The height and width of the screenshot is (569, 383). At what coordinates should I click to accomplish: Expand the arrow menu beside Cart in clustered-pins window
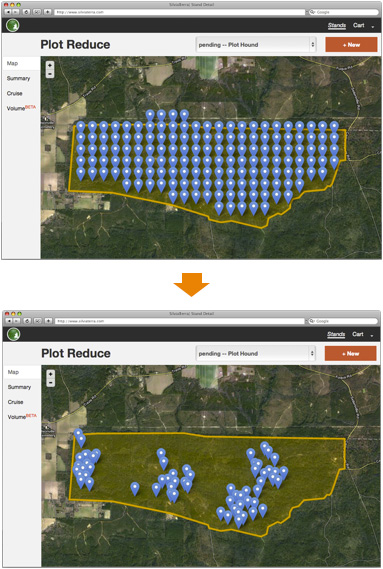[x=372, y=335]
